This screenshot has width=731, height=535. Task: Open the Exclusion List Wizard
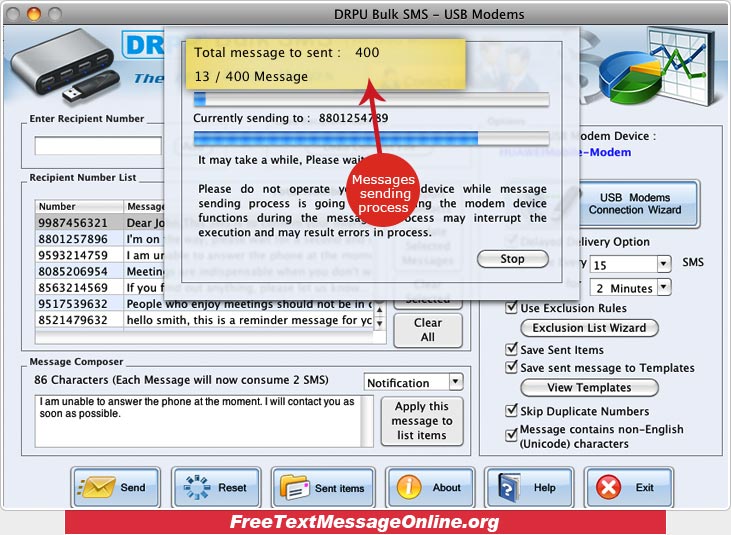coord(589,328)
